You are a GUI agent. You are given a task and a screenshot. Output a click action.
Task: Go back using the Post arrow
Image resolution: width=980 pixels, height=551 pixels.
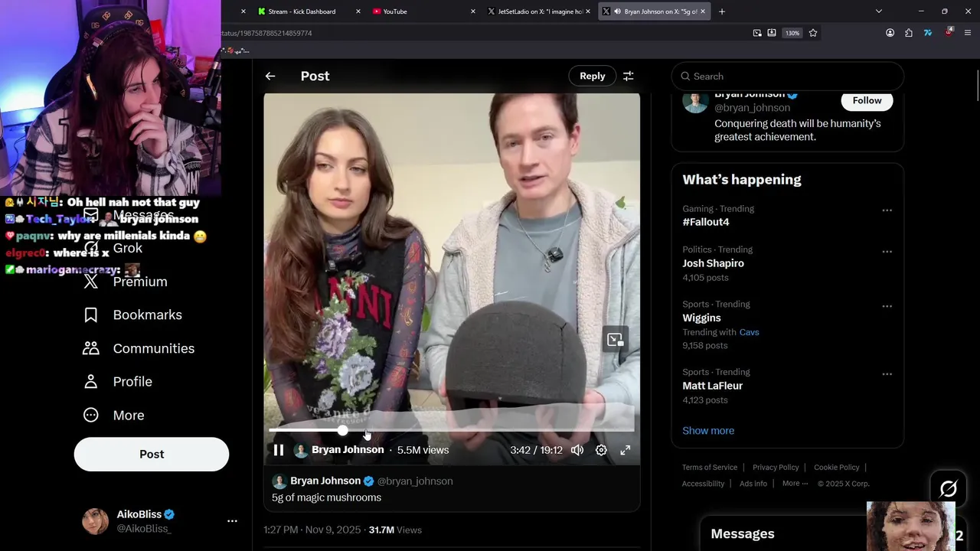click(x=270, y=76)
